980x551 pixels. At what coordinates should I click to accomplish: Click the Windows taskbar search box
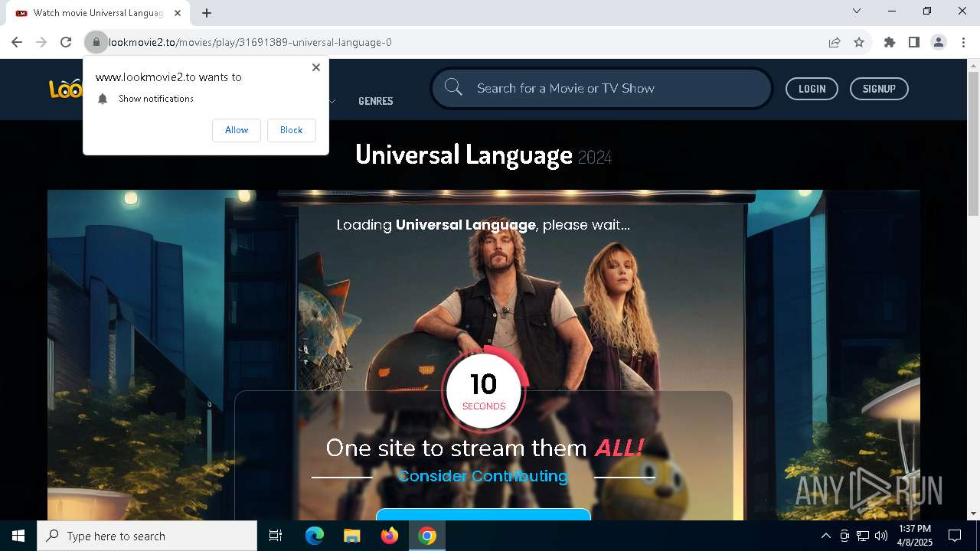coord(147,536)
